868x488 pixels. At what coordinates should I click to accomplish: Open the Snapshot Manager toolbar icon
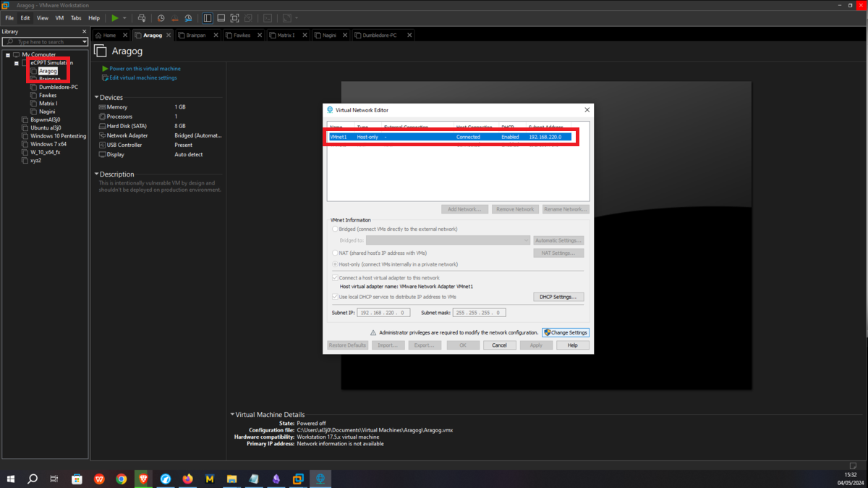(188, 18)
